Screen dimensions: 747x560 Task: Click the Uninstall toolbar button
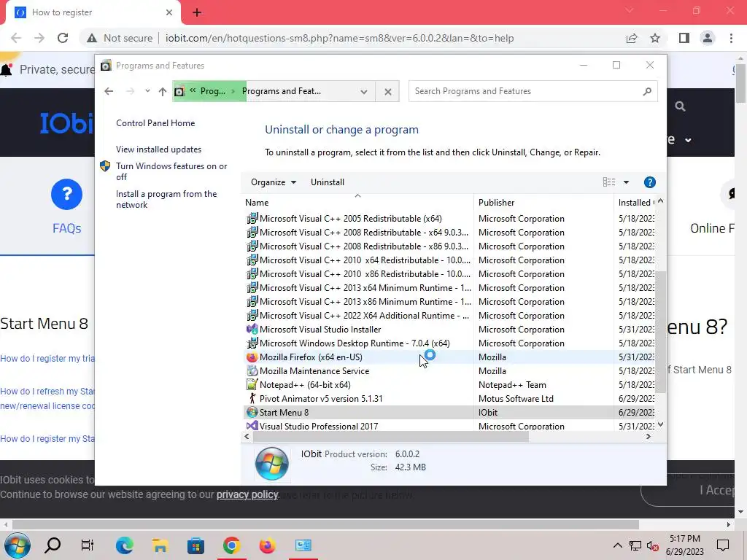pos(328,182)
